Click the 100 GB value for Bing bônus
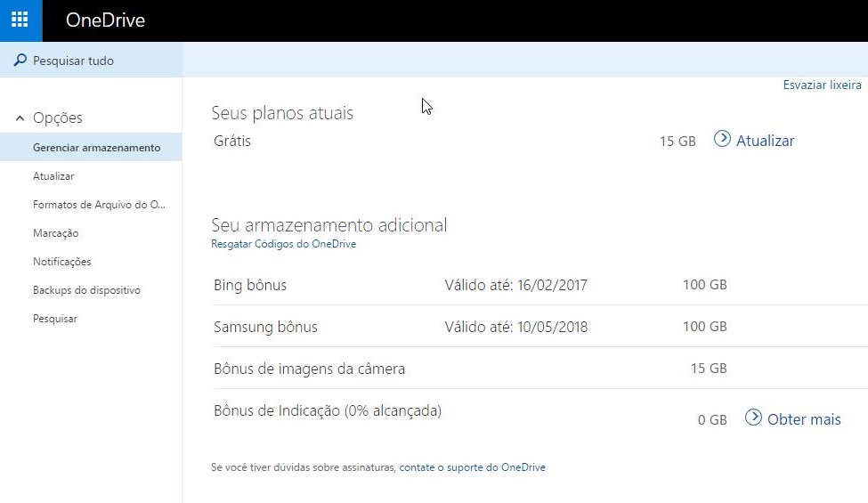 coord(705,285)
